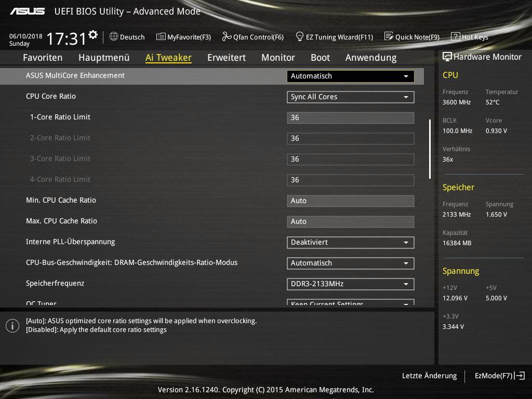The width and height of the screenshot is (532, 399).
Task: Click the 4-Core Ratio Limit field
Action: coord(351,180)
